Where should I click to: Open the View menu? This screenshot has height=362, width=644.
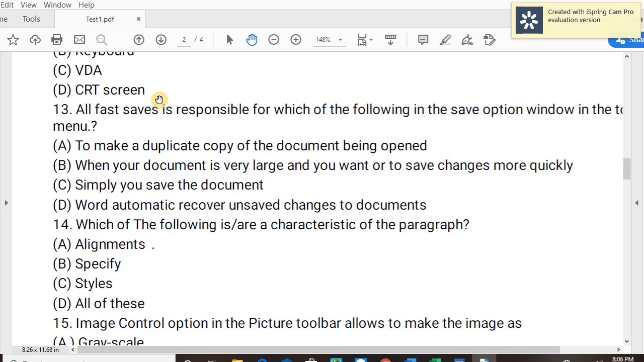click(x=29, y=5)
